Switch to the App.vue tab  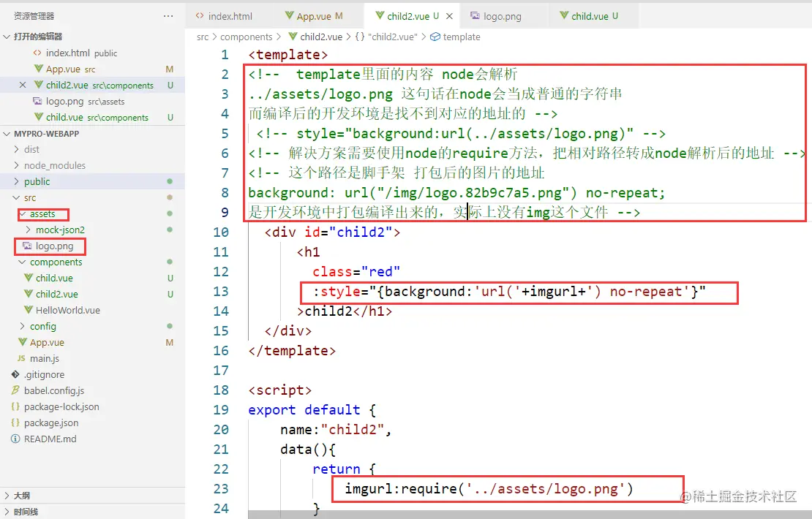click(x=313, y=16)
